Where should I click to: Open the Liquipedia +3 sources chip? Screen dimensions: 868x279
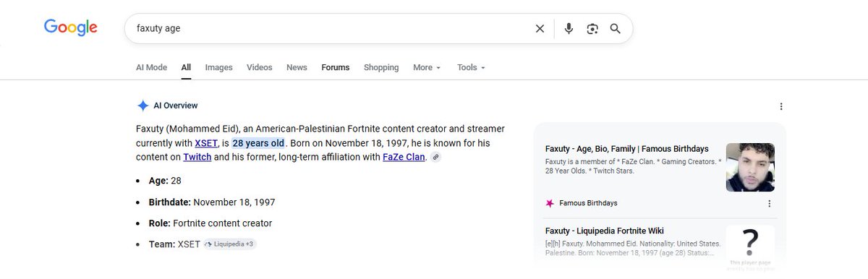[x=230, y=244]
